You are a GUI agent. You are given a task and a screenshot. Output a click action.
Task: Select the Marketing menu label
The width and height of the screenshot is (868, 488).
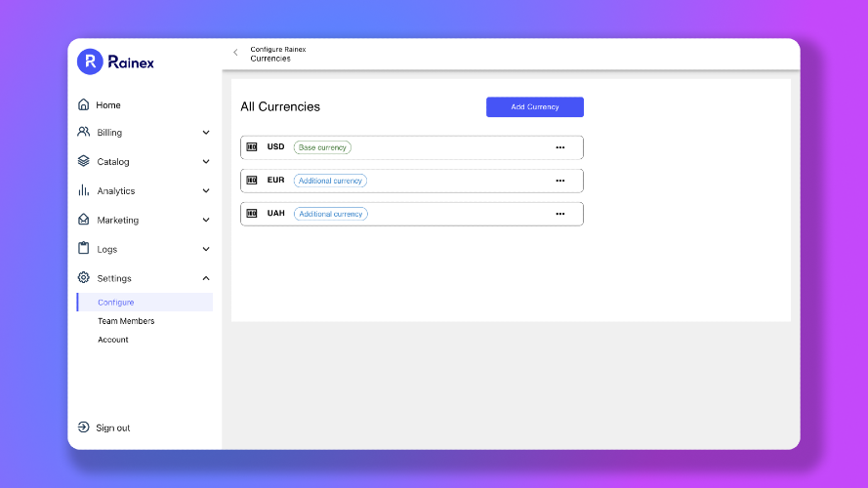pyautogui.click(x=118, y=221)
